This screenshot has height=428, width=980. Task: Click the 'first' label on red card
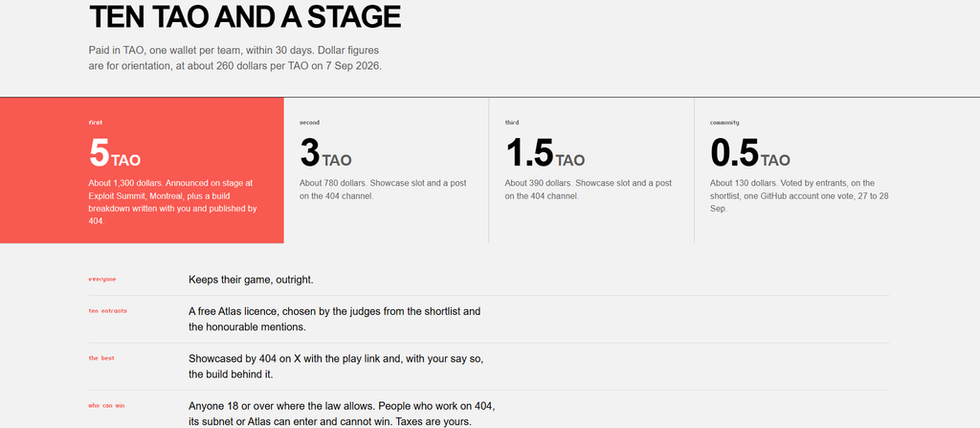[96, 123]
